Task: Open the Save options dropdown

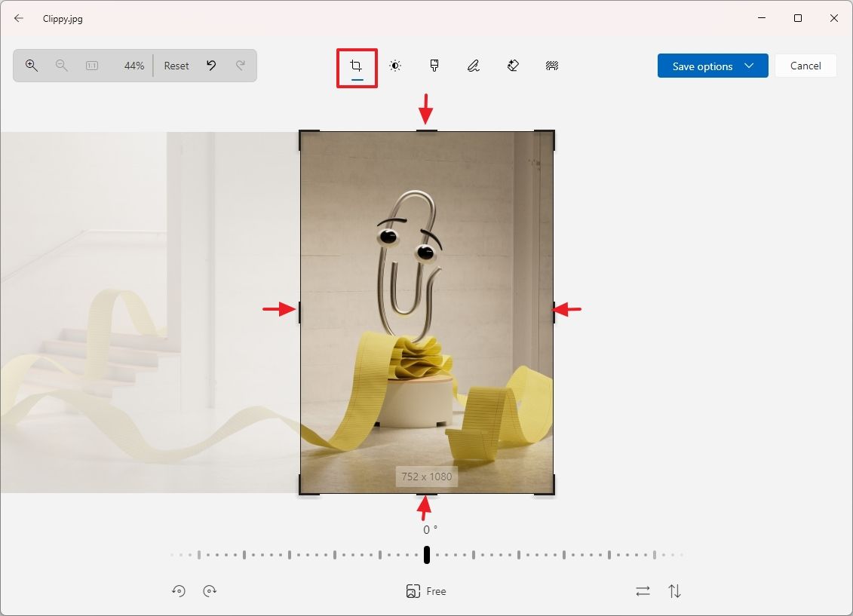Action: tap(750, 66)
